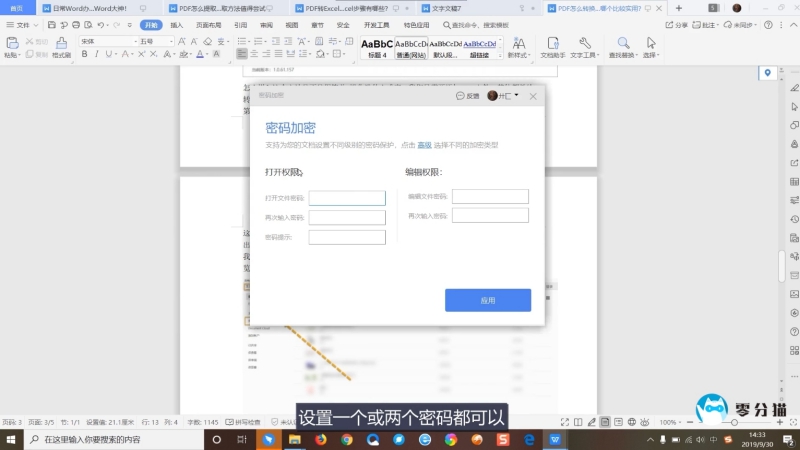Viewport: 800px width, 450px height.
Task: Click the Windows Start button in taskbar
Action: pos(10,440)
